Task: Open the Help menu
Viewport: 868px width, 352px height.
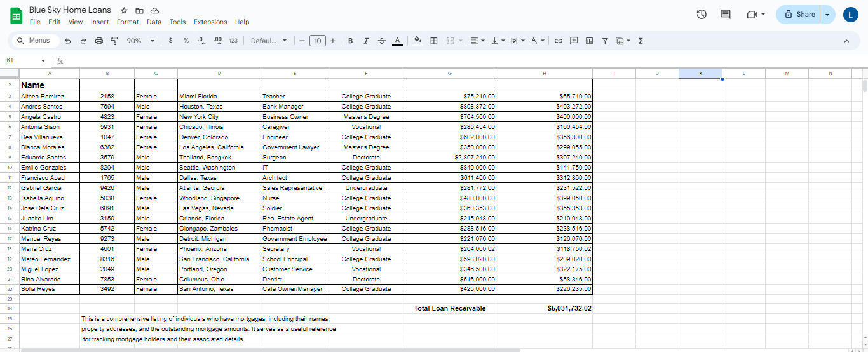Action: coord(242,22)
